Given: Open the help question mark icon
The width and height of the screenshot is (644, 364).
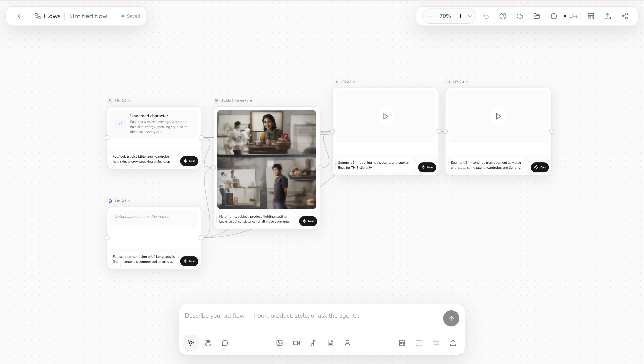Looking at the screenshot, I should pyautogui.click(x=503, y=16).
